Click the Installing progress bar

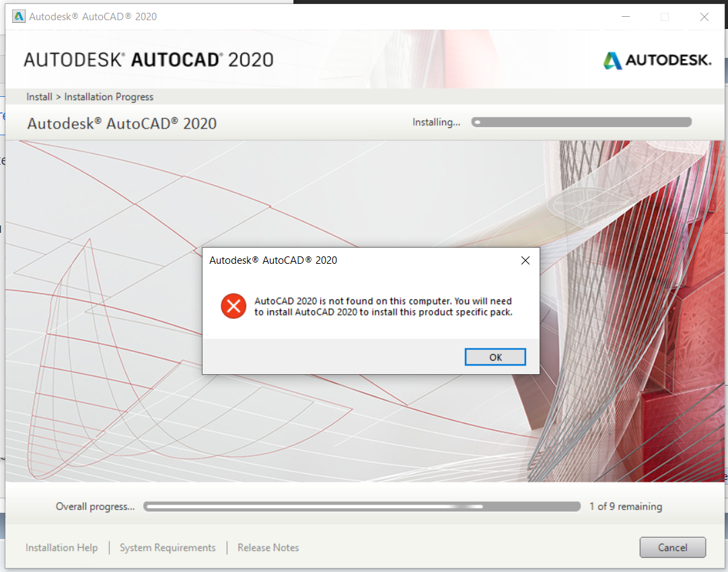(581, 122)
